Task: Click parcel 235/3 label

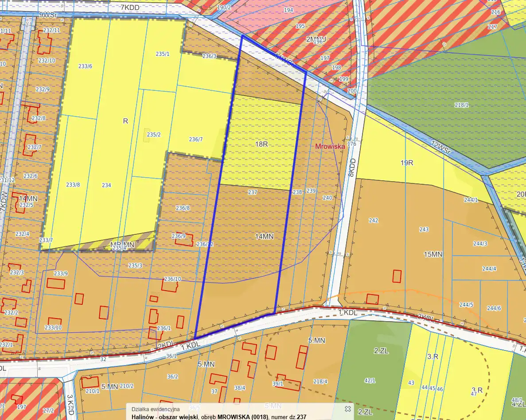Action: pos(135,265)
